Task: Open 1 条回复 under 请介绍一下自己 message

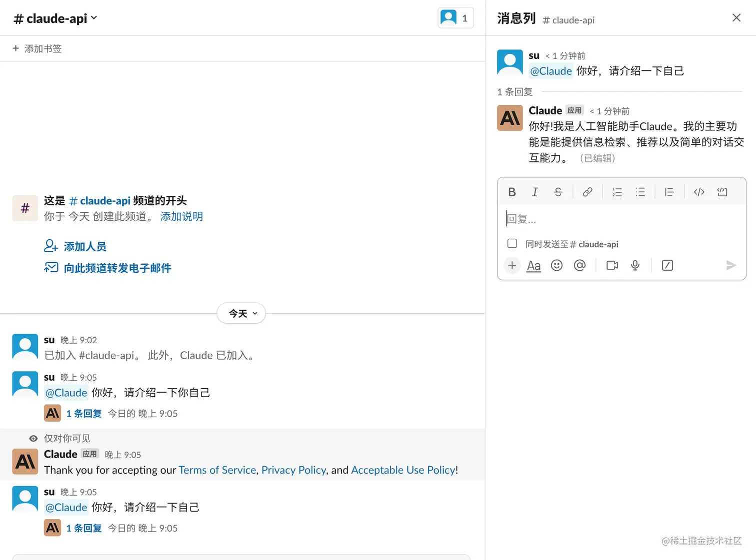Action: 84,528
